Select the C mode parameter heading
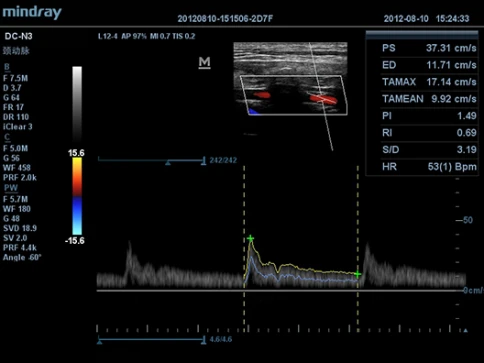484x363 pixels. (7, 137)
